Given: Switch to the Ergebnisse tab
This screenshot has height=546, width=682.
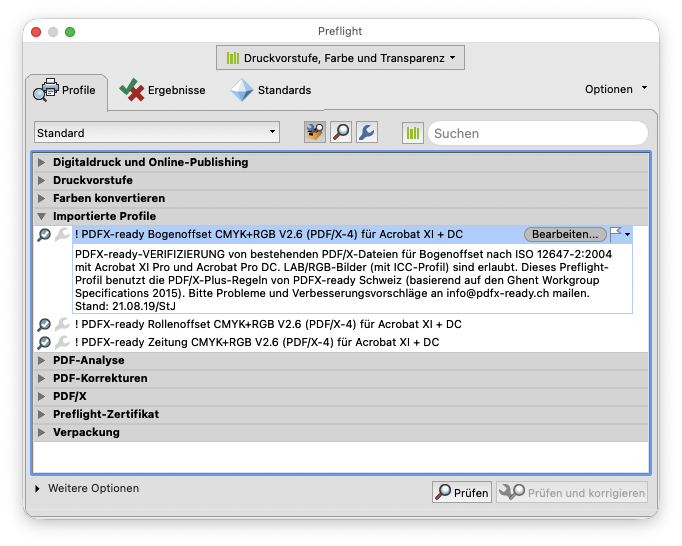Looking at the screenshot, I should pos(163,90).
